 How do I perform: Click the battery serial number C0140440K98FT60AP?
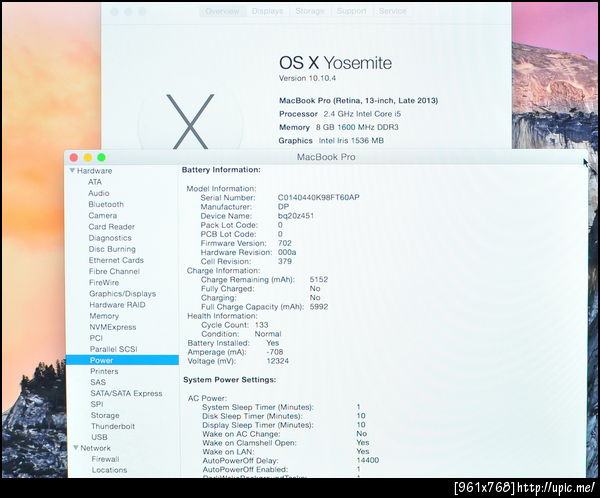point(318,198)
